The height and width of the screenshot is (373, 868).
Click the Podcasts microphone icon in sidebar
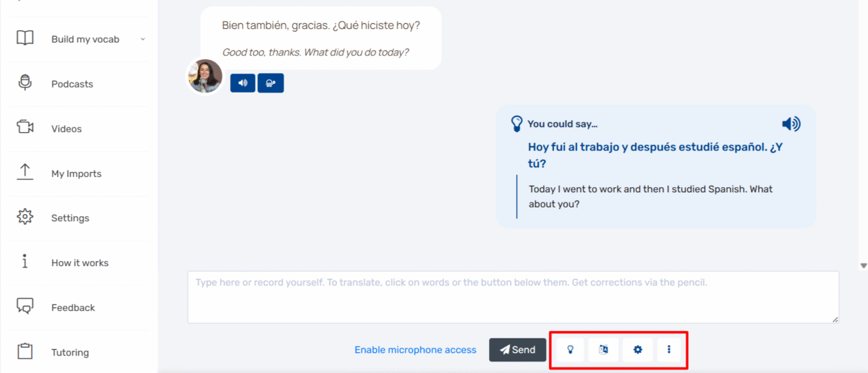pos(25,83)
